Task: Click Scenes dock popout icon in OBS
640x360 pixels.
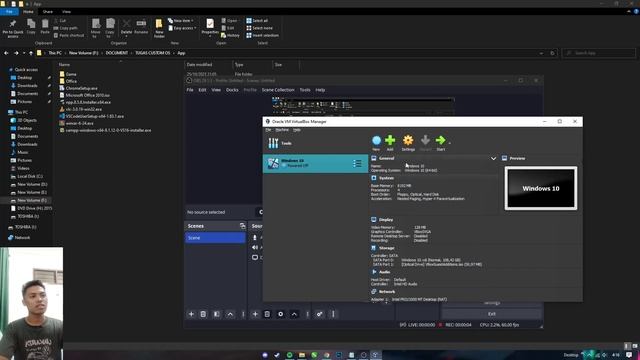Action: 242,226
